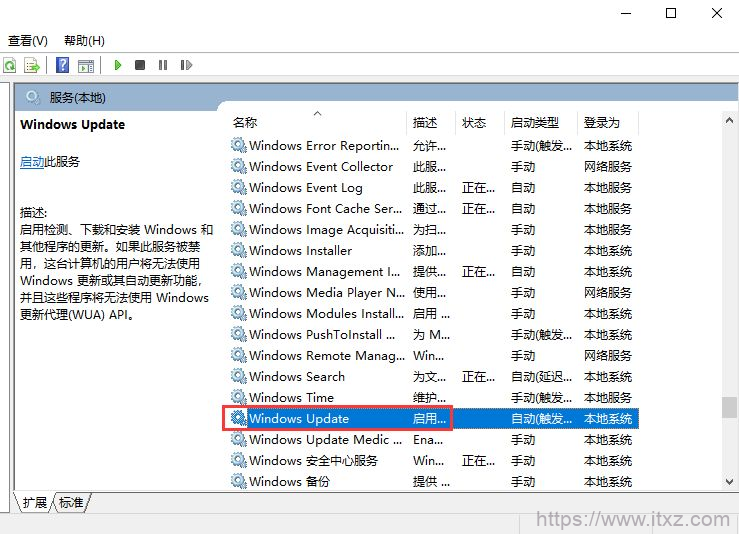The height and width of the screenshot is (534, 739).
Task: Stop the service with square icon
Action: pyautogui.click(x=140, y=65)
